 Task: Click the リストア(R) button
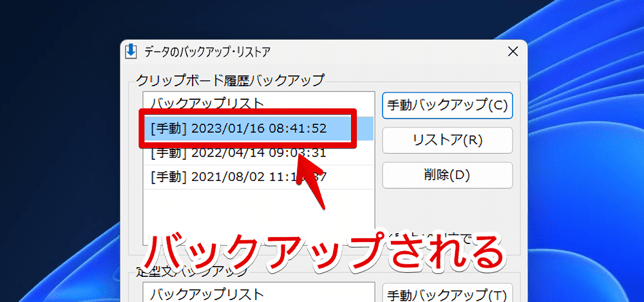coord(448,140)
